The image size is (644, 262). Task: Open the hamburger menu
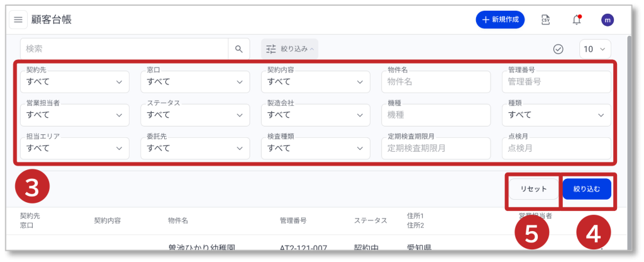pos(18,20)
